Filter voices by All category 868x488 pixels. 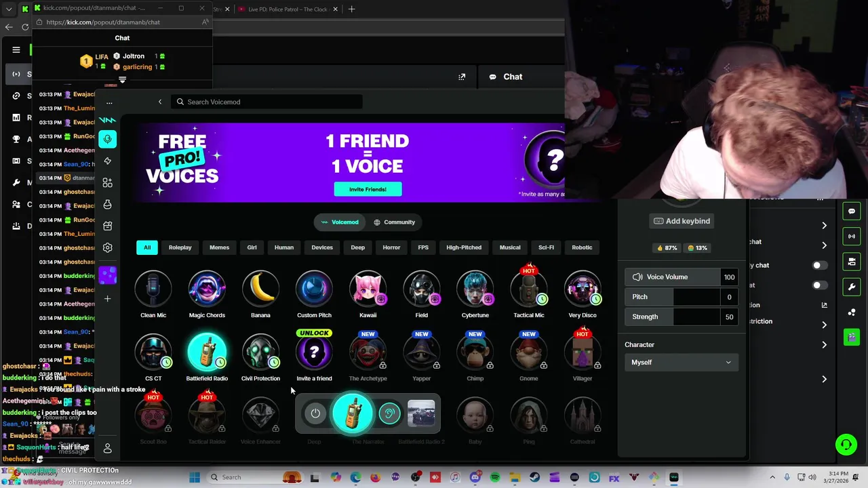(x=147, y=247)
